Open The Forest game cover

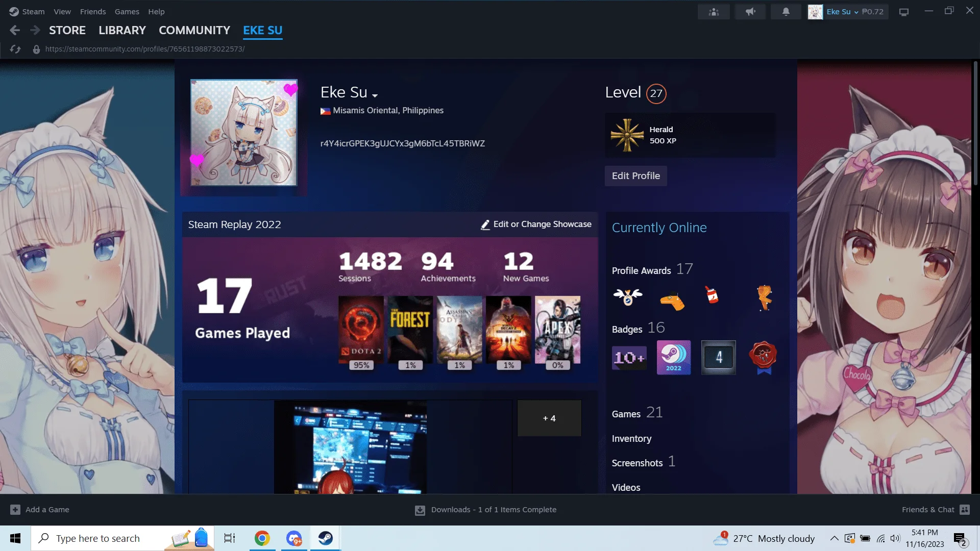pos(410,330)
